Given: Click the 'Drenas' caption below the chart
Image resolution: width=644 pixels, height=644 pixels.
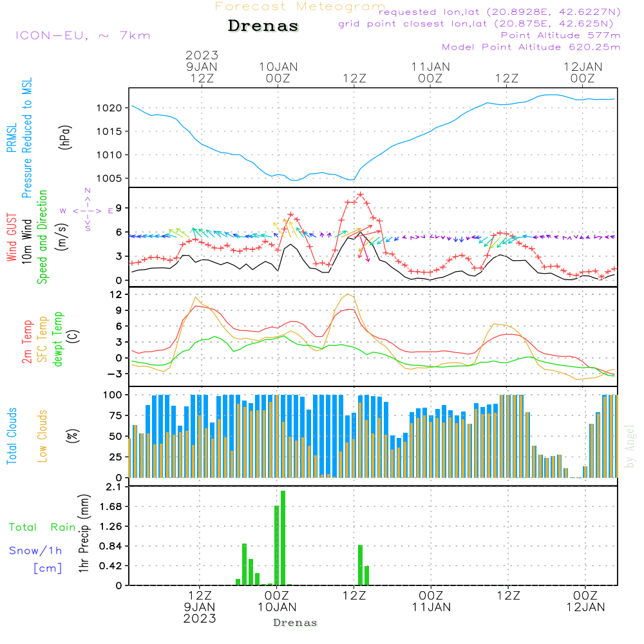Looking at the screenshot, I should point(296,623).
